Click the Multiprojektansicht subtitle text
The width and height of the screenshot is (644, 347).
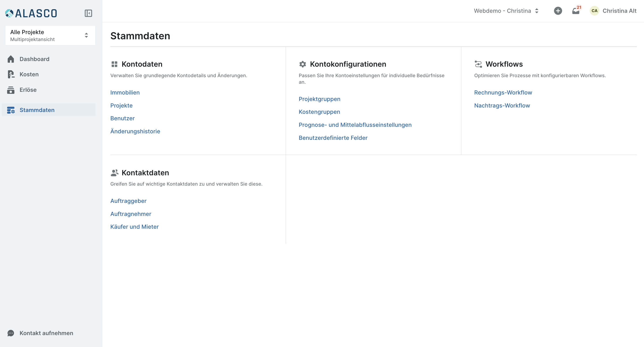pos(32,39)
